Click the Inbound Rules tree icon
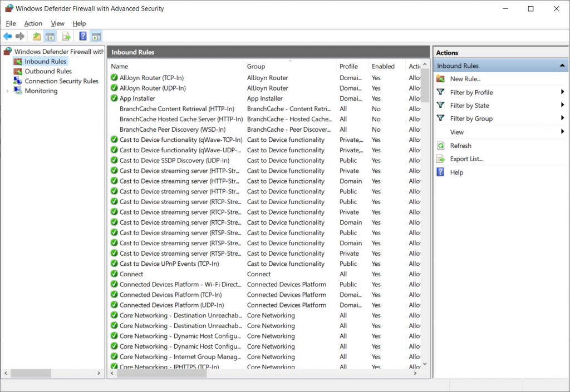This screenshot has width=570, height=392. click(18, 61)
